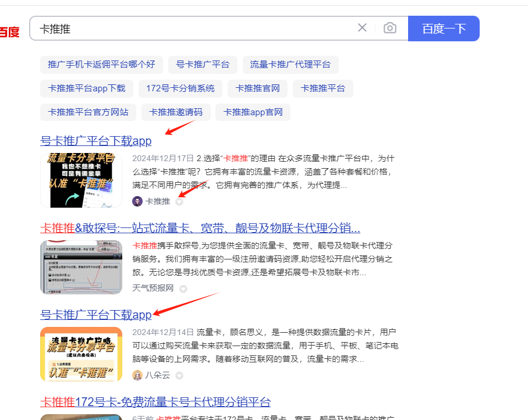Screen dimensions: 528x420
Task: Click snippet text 2024年12月17日 2.选择卡推推的理由
Action: point(263,172)
